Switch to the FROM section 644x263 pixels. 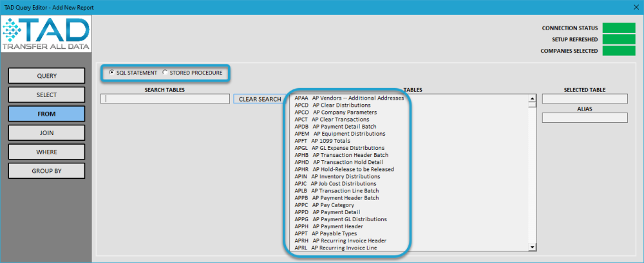(x=47, y=114)
